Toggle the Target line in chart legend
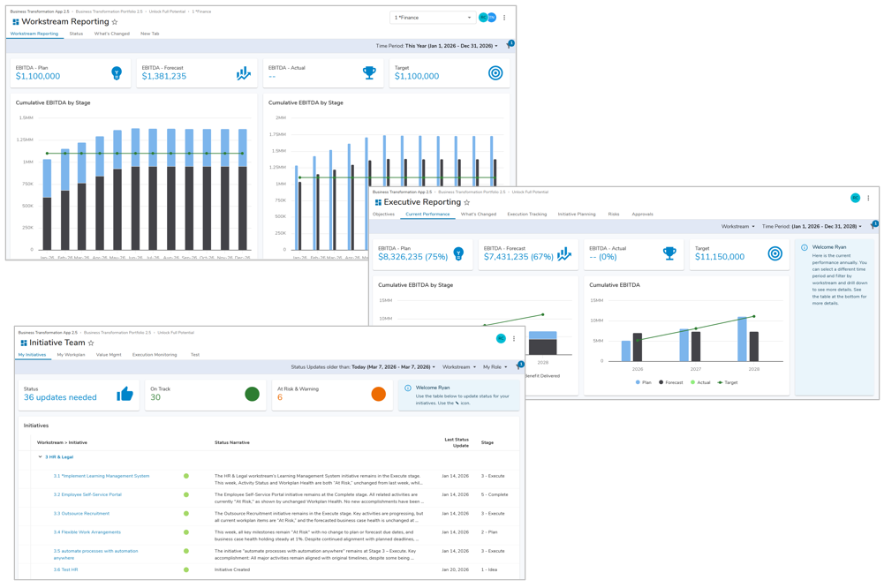Viewport: 884px width, 588px height. click(x=728, y=382)
